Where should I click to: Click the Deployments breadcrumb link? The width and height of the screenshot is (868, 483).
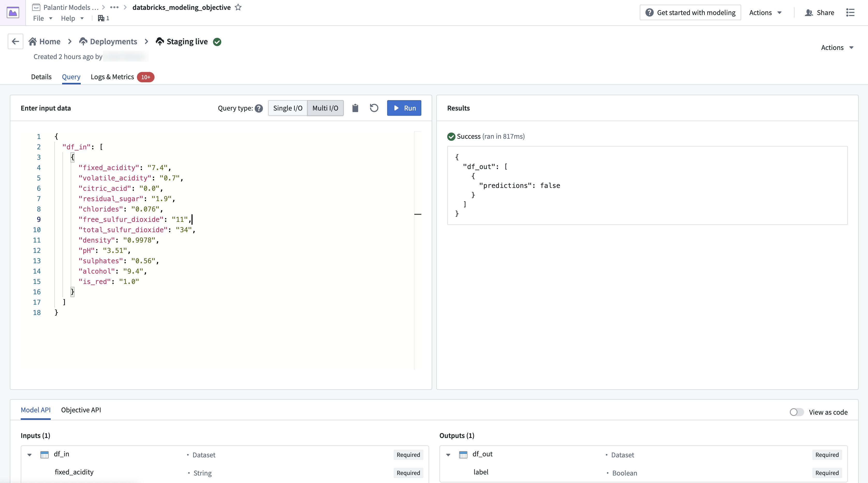[x=113, y=41]
